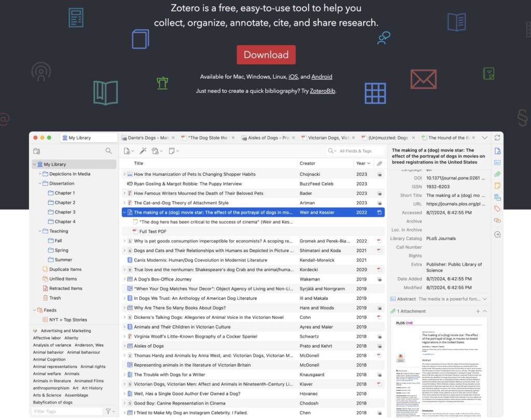Viewport: 531px width, 420px height.
Task: Collapse the Dissertation collection
Action: pyautogui.click(x=39, y=183)
